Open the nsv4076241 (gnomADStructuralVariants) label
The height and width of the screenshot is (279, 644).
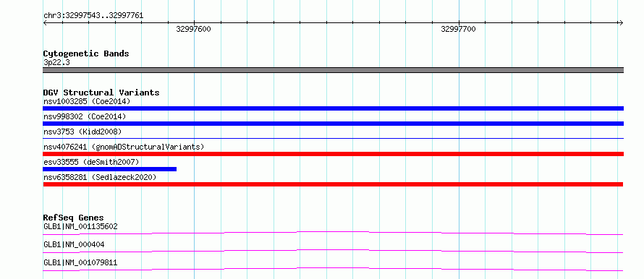click(124, 147)
